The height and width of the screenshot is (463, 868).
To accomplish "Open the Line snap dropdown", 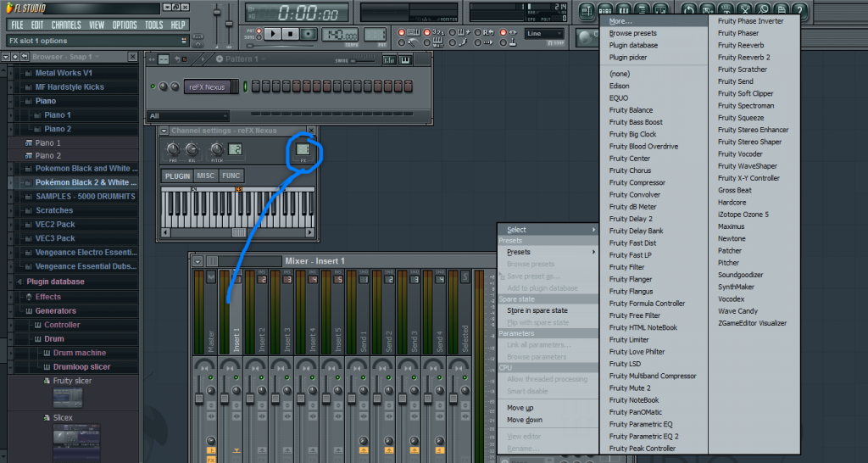I will click(x=545, y=34).
